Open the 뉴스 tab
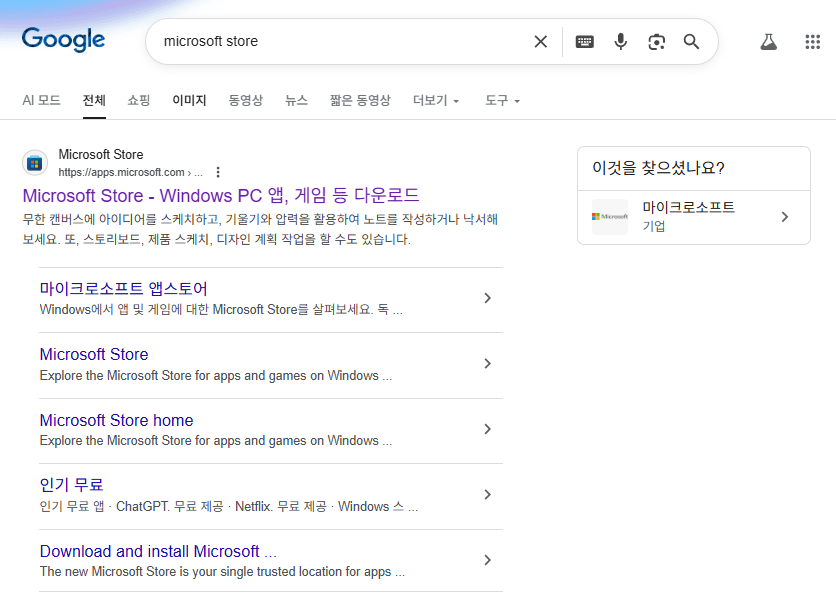The height and width of the screenshot is (597, 836). pyautogui.click(x=296, y=100)
